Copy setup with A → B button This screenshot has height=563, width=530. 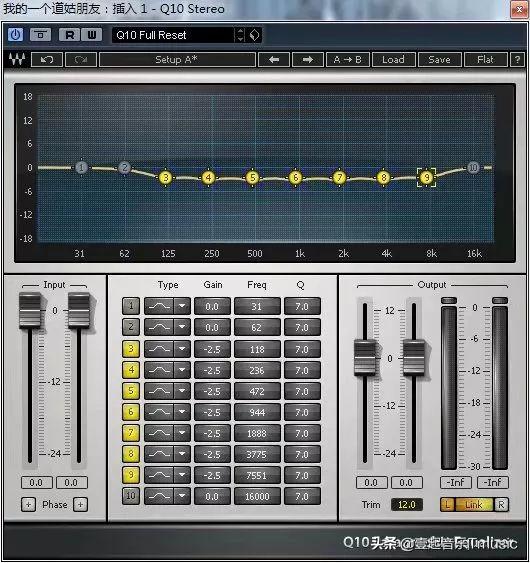[x=348, y=60]
